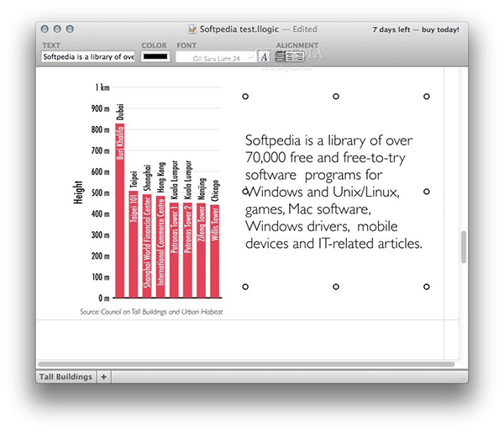504x433 pixels.
Task: Click the Chicago label above the bar
Action: point(215,191)
